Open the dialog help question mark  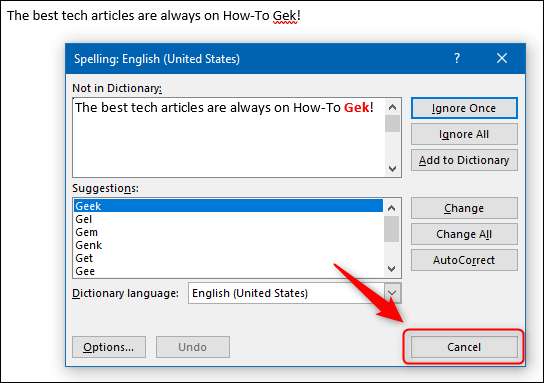pos(457,58)
